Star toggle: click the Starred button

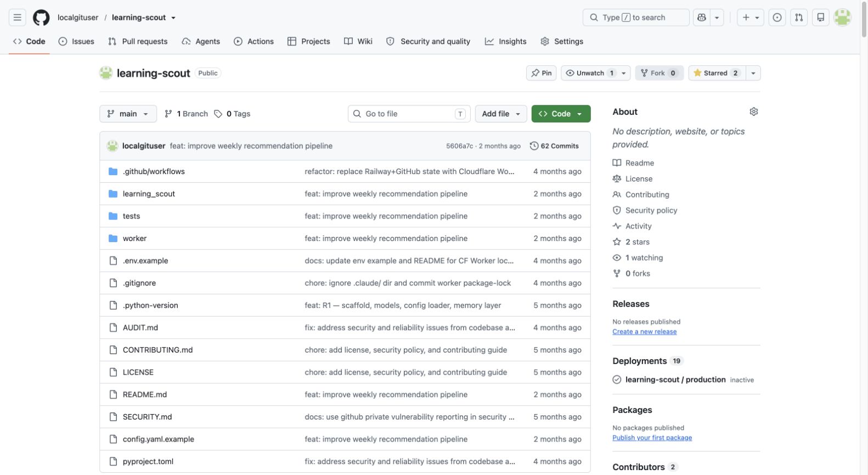(x=717, y=73)
